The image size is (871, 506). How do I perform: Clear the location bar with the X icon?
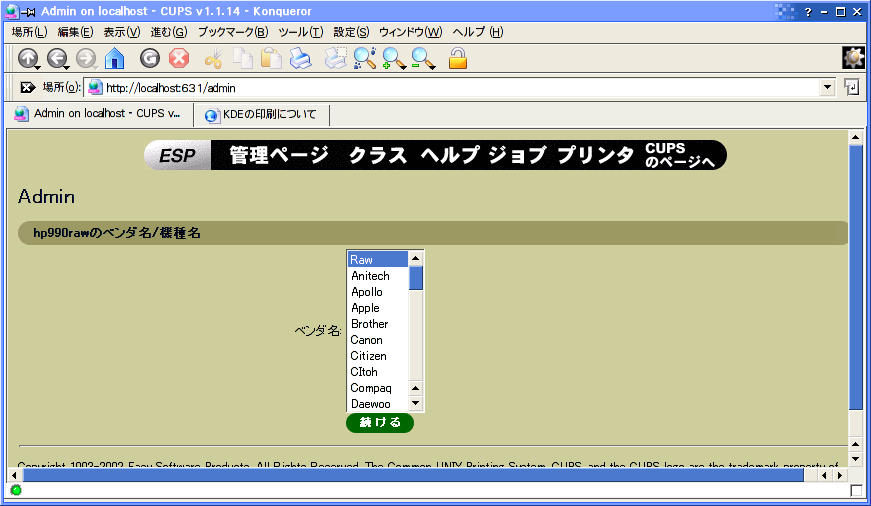pos(27,88)
